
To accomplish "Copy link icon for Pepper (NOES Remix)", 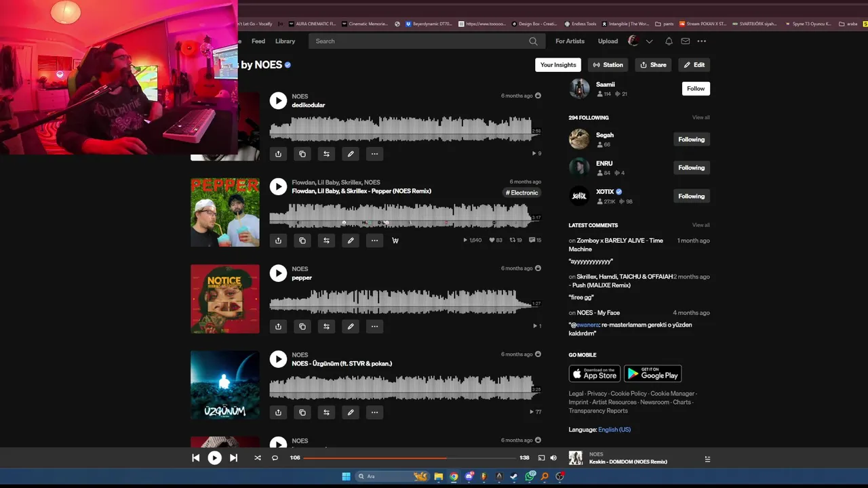I will 302,240.
